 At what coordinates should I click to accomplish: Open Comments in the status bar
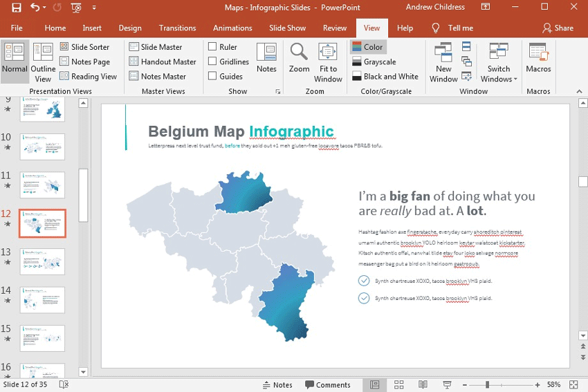328,385
